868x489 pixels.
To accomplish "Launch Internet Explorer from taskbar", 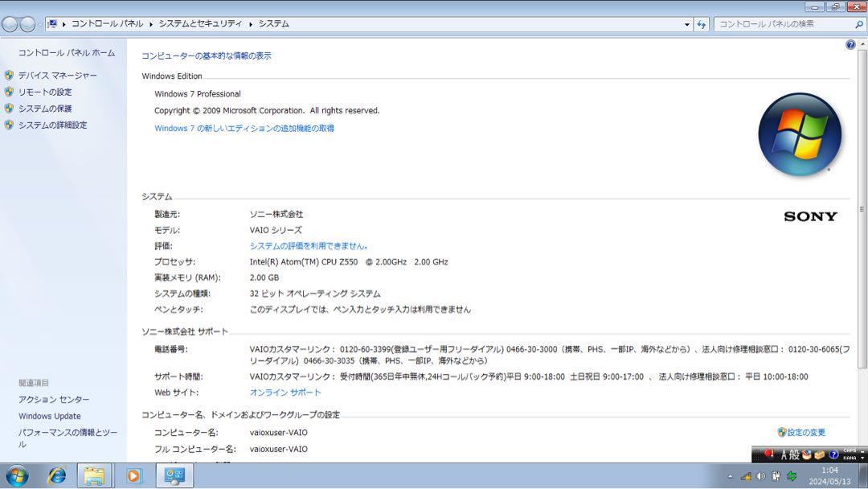I will point(56,475).
